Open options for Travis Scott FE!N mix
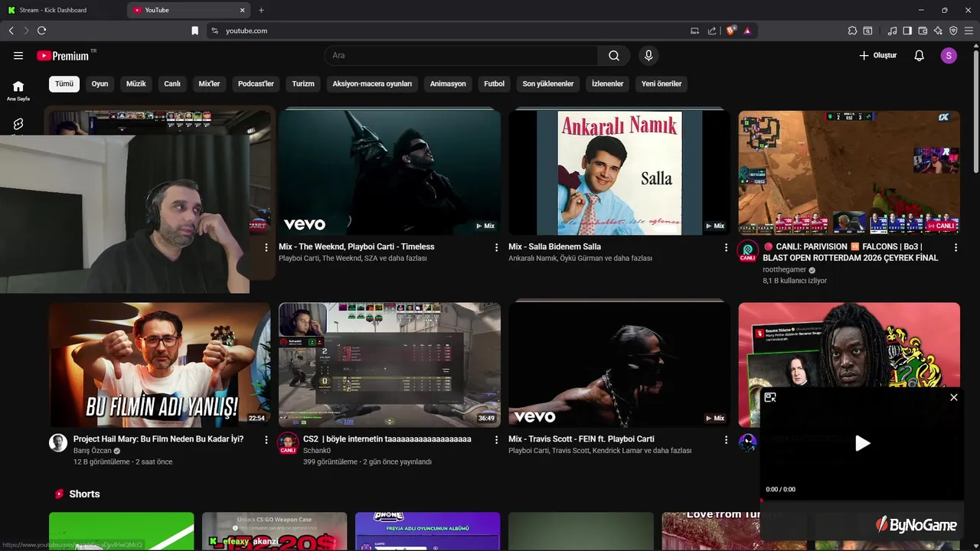 coord(726,440)
